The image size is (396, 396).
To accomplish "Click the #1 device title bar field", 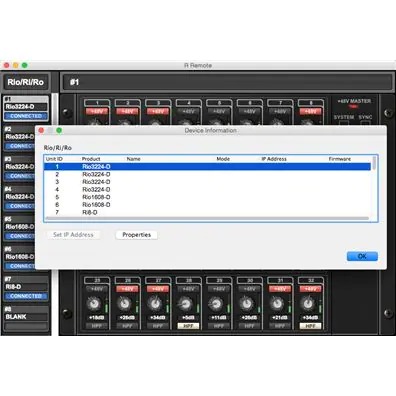I will coord(227,82).
